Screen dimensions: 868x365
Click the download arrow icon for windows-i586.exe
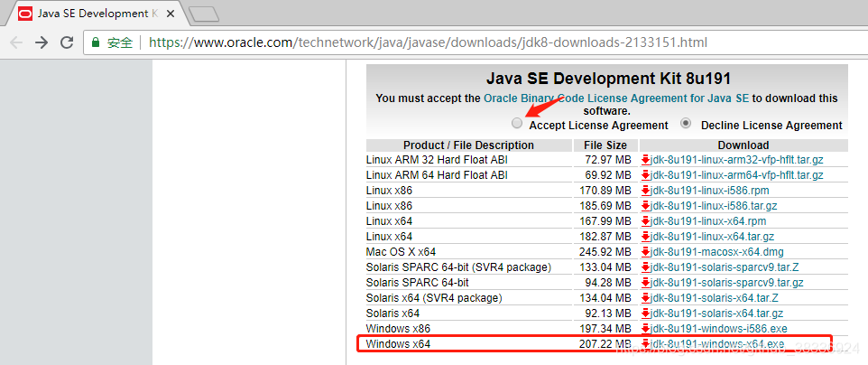(645, 329)
